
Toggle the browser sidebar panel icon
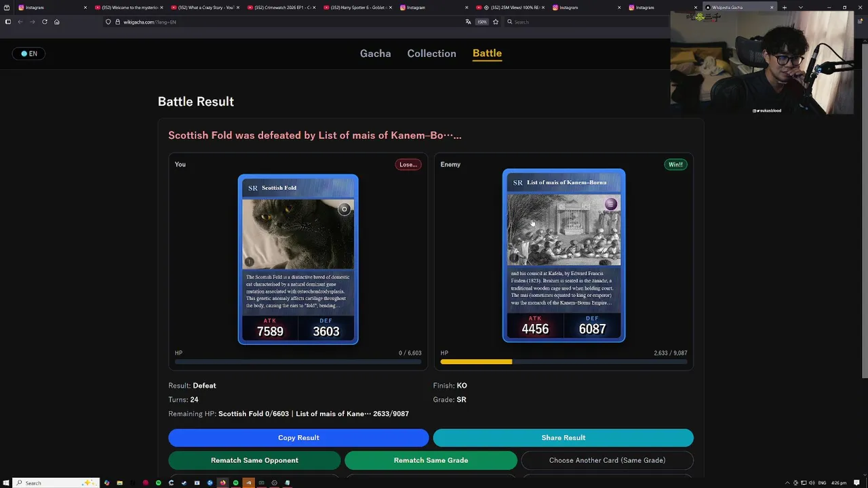pos(7,22)
